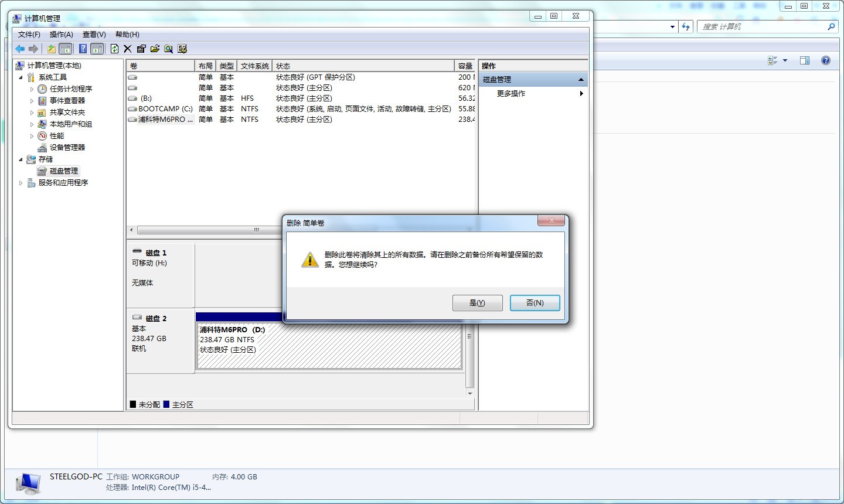Click the black X delete toolbar icon
The image size is (844, 504).
coord(127,49)
